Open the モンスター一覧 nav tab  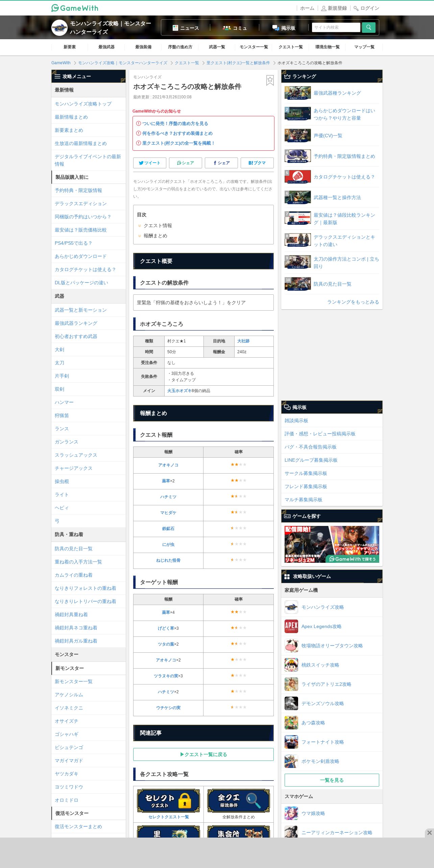click(254, 47)
